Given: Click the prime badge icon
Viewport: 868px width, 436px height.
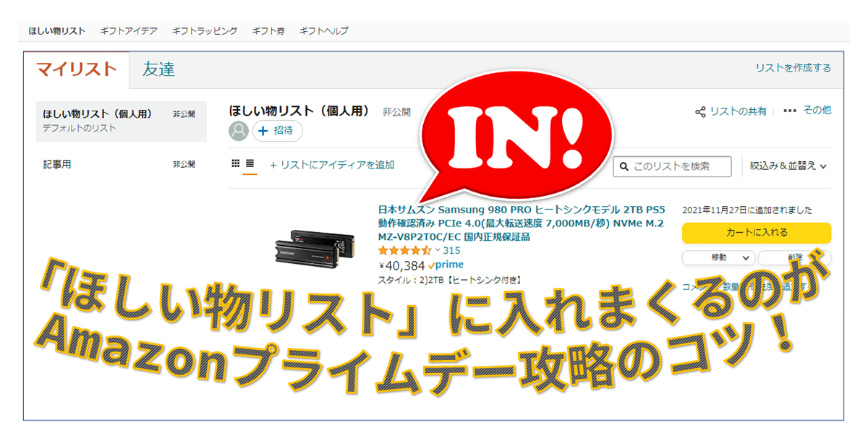Looking at the screenshot, I should (x=446, y=265).
